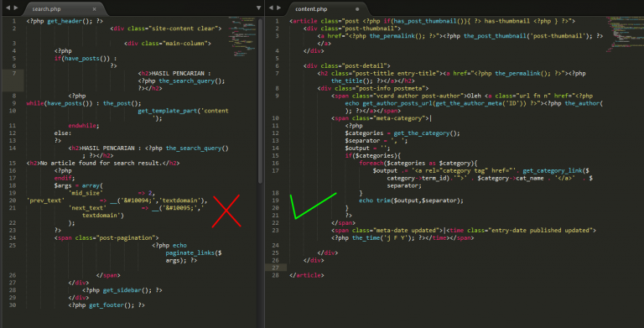Click the closing '</article>' tag in content.php
644x328 pixels.
click(306, 275)
